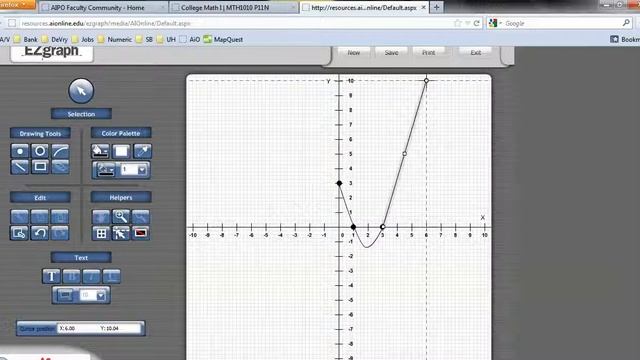Reload the page with refresh icon
Image resolution: width=640 pixels, height=360 pixels.
(x=476, y=23)
